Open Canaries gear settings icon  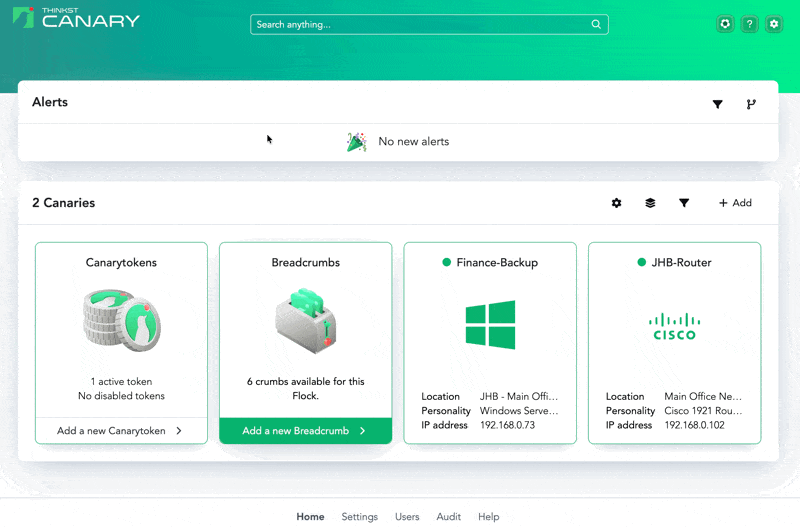pos(616,203)
